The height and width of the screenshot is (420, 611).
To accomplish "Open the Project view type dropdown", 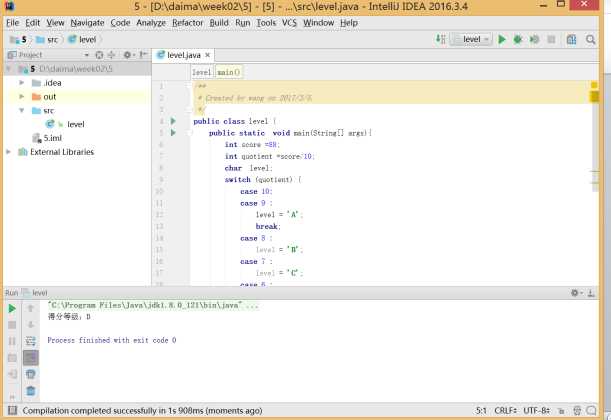I will (87, 55).
